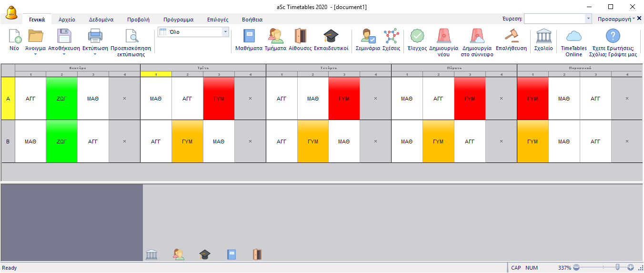Open the Σχολείο building icon
Screen dimensions: 644x273
(x=543, y=37)
